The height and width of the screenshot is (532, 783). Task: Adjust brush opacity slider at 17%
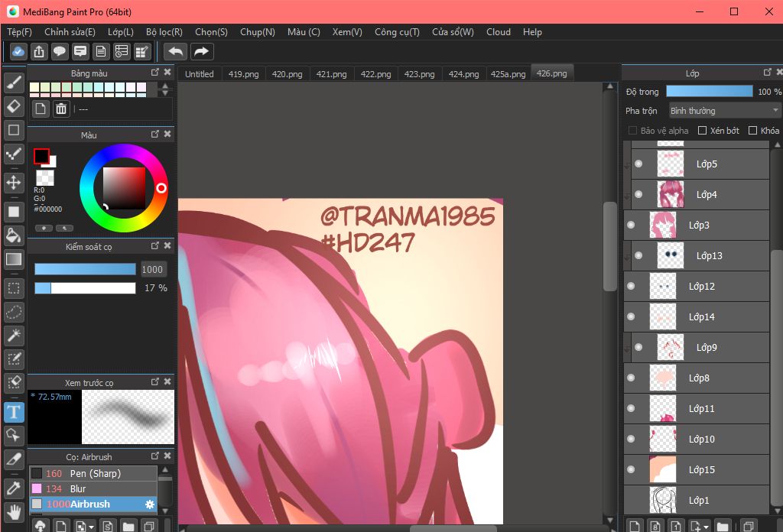point(85,288)
